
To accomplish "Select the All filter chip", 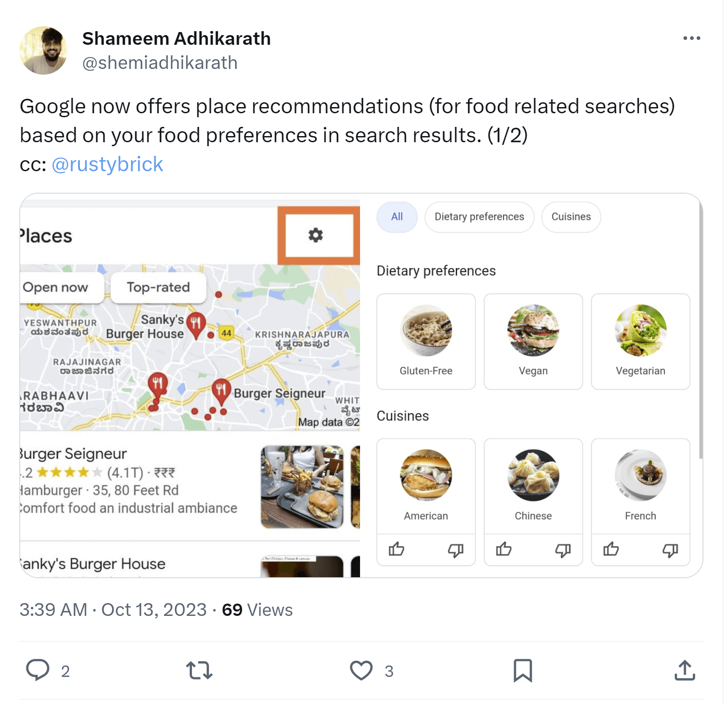I will pos(397,217).
